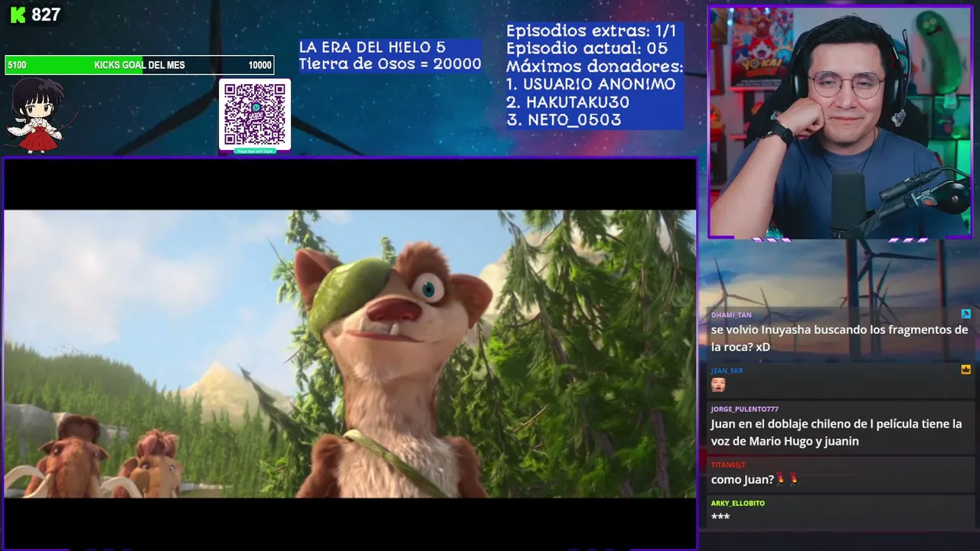Click the "LA ERA DEL HIELO 5" title
The width and height of the screenshot is (980, 551).
click(x=372, y=47)
